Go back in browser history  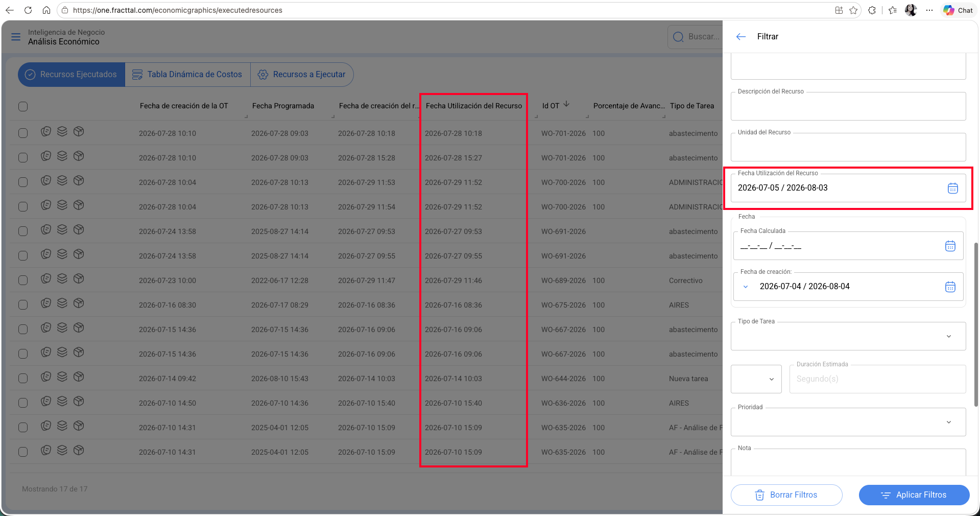[x=10, y=10]
